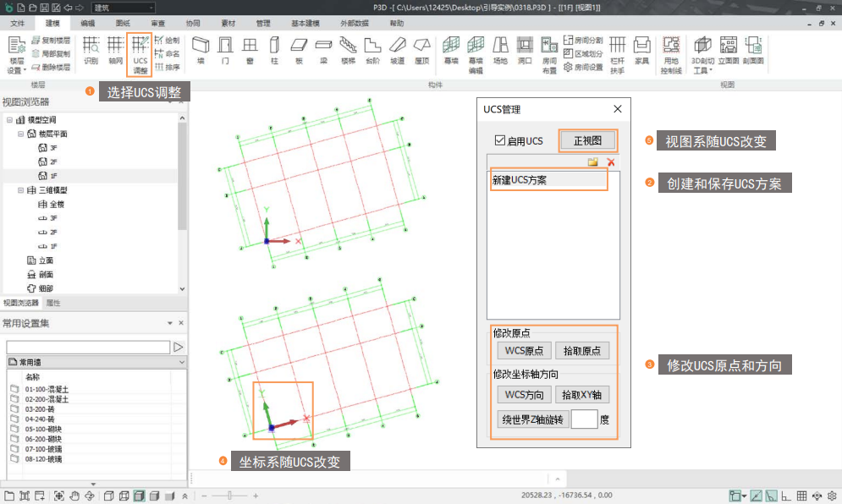The height and width of the screenshot is (504, 842).
Task: Open the 幕墙 curtain wall tool
Action: coord(452,51)
